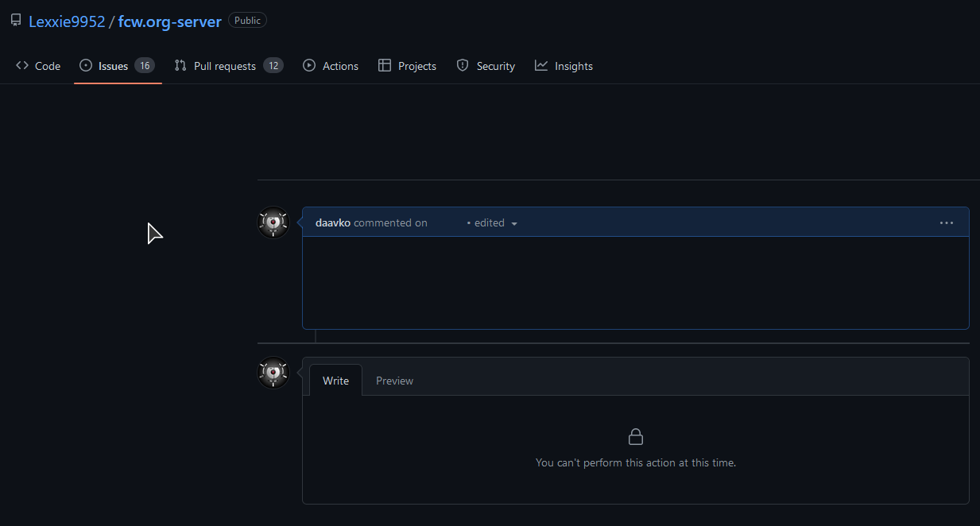Open the fcw.org-server repository link
The height and width of the screenshot is (526, 980).
tap(170, 21)
